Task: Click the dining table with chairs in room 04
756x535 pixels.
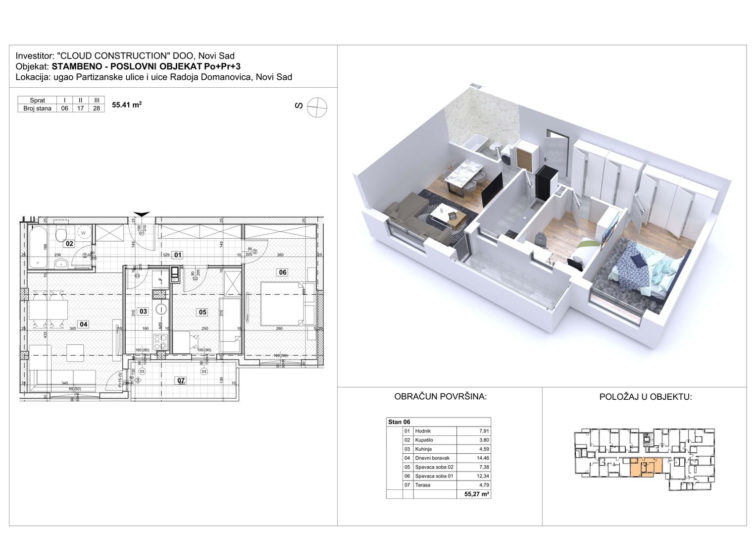Action: point(49,309)
